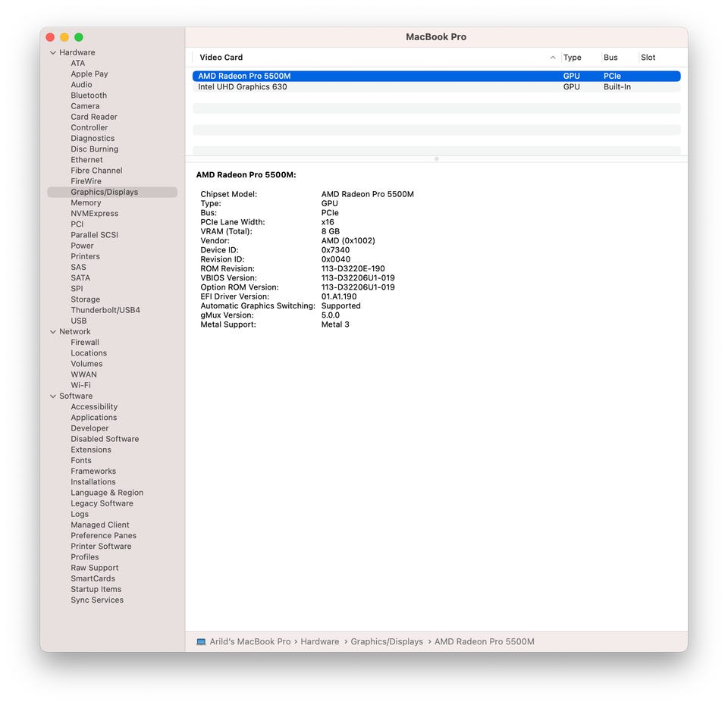Select Ethernet in the sidebar
The width and height of the screenshot is (728, 705).
tap(86, 160)
